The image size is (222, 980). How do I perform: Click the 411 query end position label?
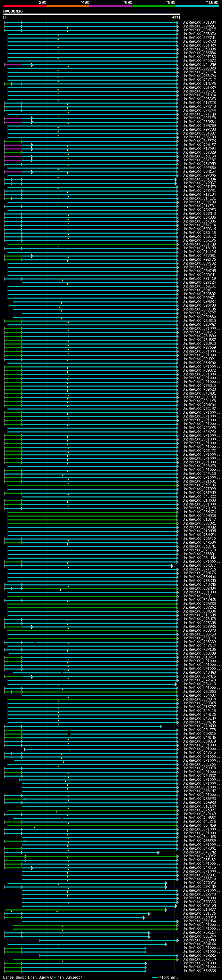coord(175,17)
